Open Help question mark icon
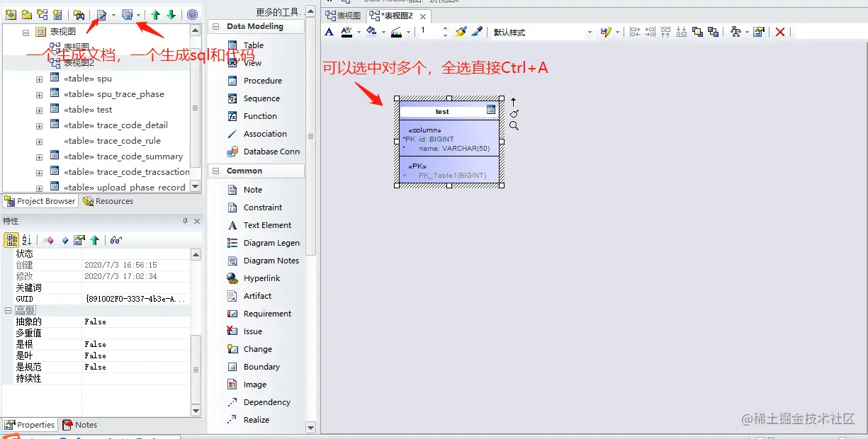The height and width of the screenshot is (439, 868). (192, 14)
